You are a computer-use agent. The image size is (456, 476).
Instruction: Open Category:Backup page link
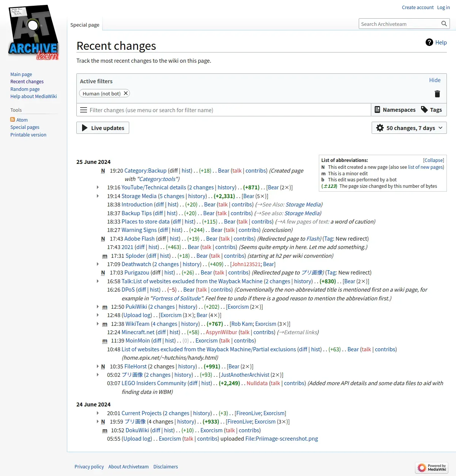[x=145, y=171]
